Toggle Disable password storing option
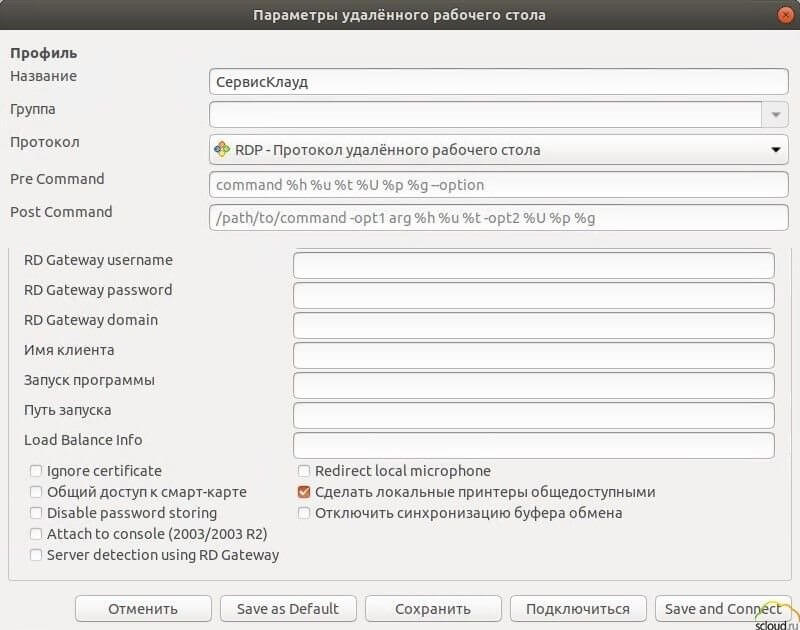The image size is (800, 630). 37,513
